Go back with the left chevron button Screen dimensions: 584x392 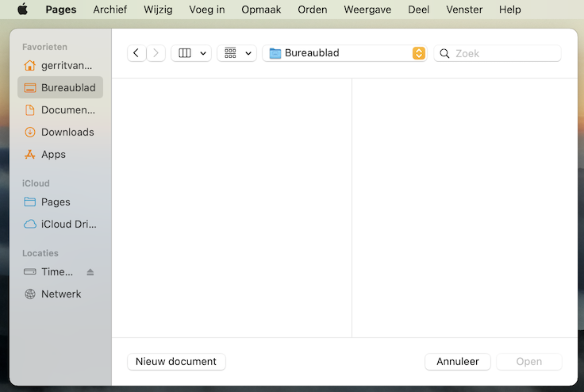tap(136, 53)
